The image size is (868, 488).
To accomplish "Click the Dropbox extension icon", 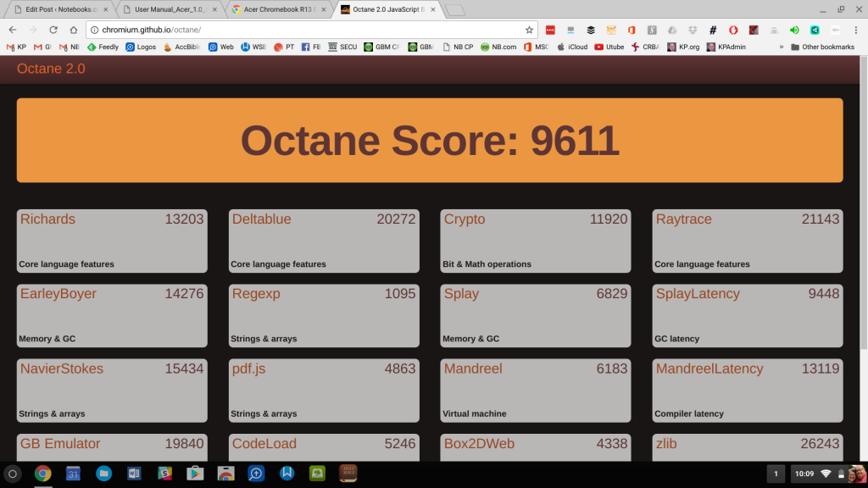I will point(693,30).
